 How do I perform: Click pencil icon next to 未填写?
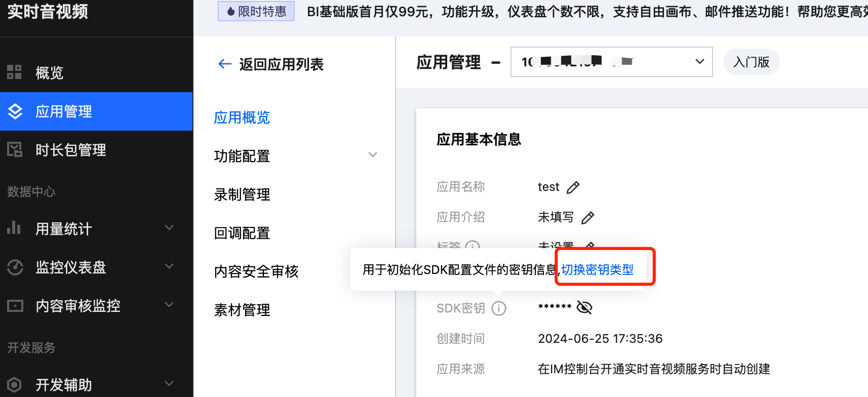(x=587, y=218)
